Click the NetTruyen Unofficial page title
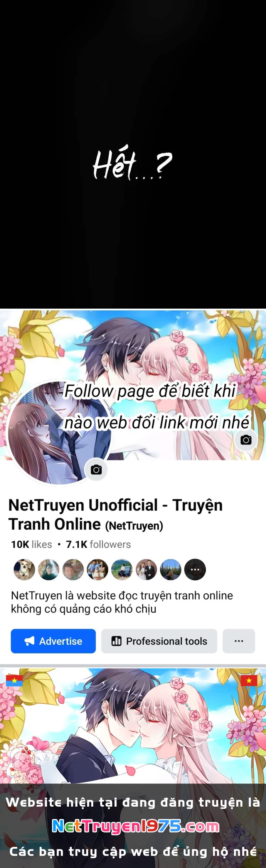The image size is (266, 868). [x=116, y=515]
